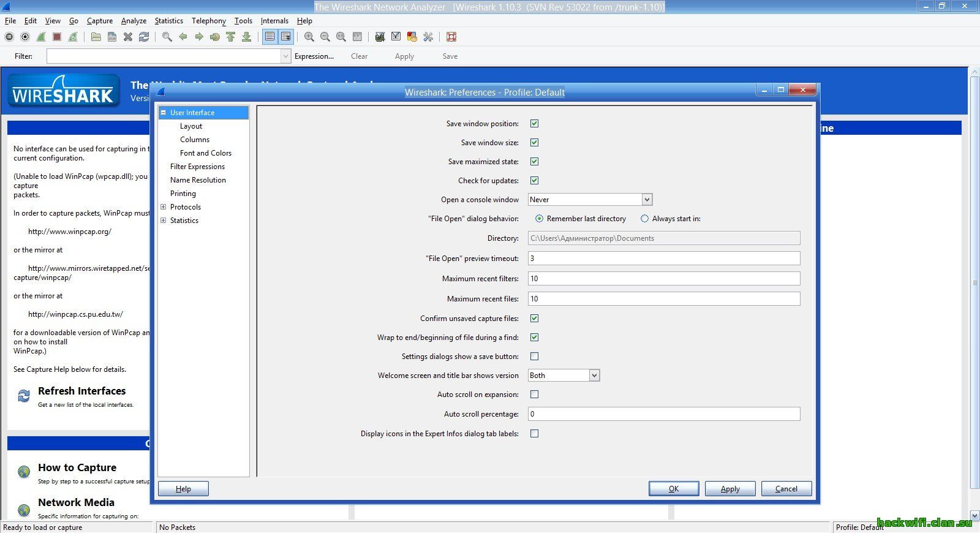Expand the Statistics tree node

coord(163,221)
